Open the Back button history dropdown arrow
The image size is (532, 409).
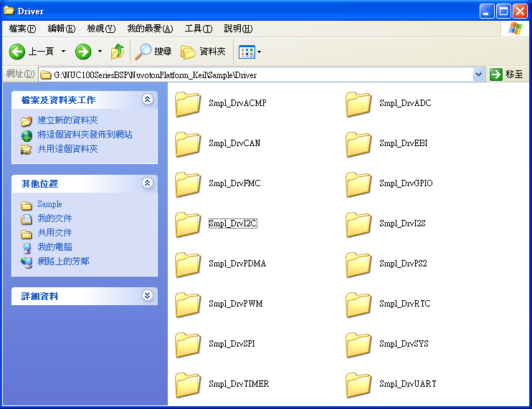point(63,52)
